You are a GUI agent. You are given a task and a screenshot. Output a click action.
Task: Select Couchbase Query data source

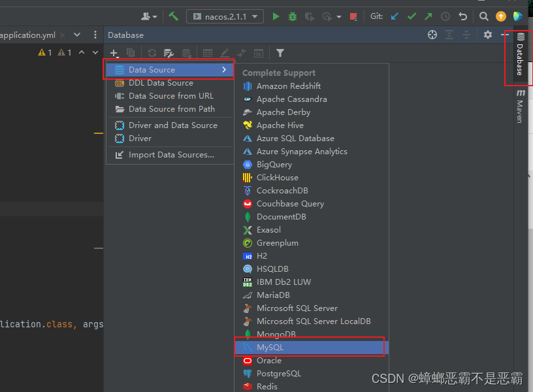312,204
